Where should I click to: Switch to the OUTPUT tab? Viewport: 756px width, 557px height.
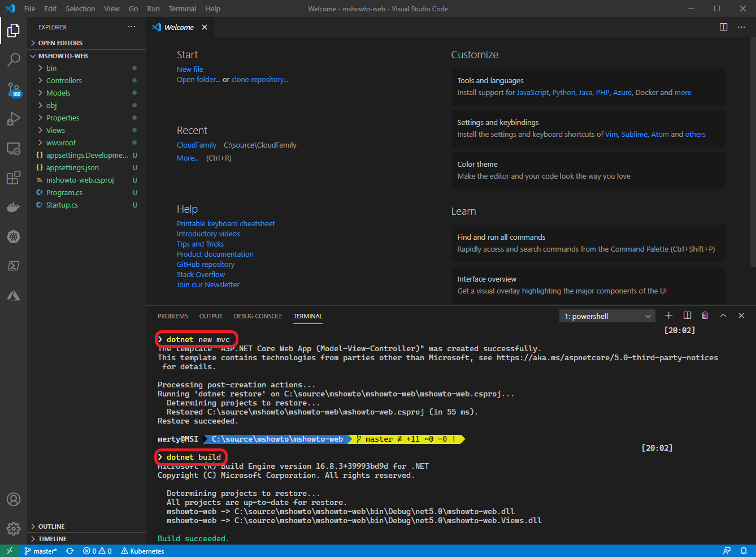[x=211, y=316]
